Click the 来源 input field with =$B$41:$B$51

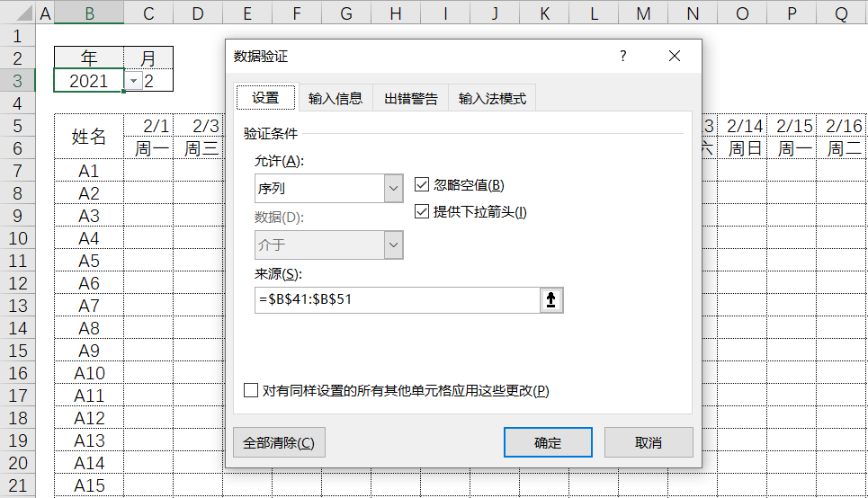pyautogui.click(x=397, y=300)
